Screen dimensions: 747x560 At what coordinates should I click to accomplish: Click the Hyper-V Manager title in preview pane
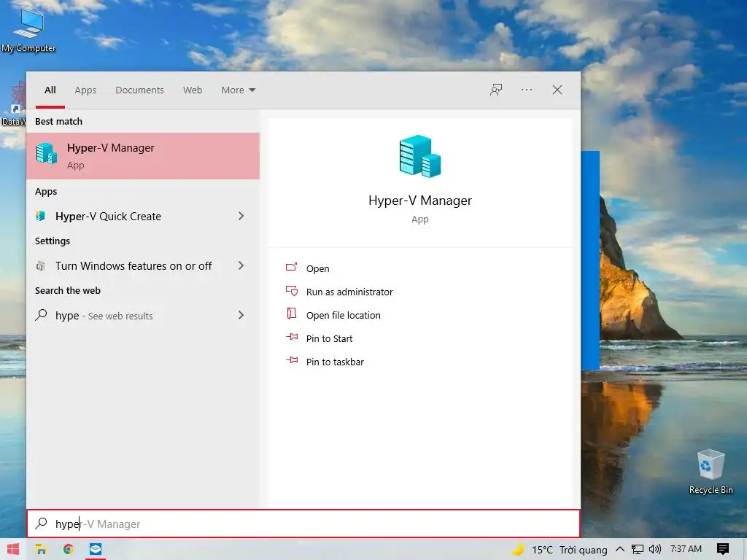(420, 201)
